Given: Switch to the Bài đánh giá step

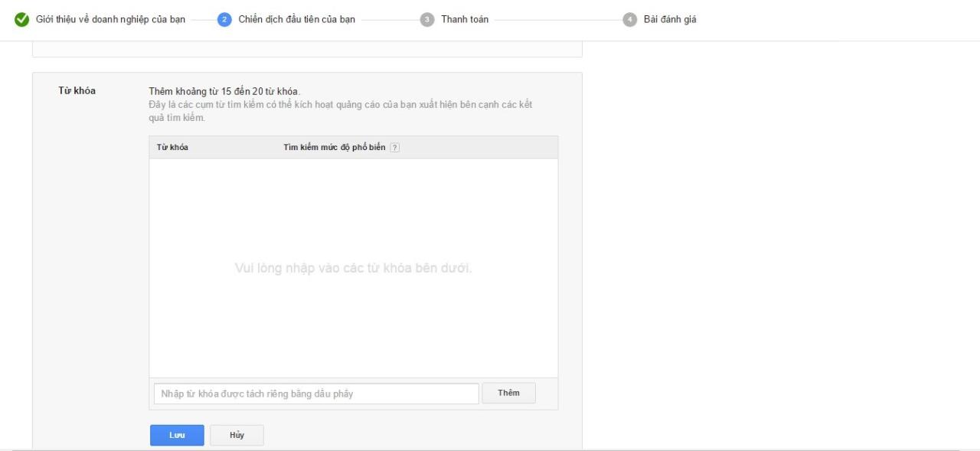Looking at the screenshot, I should point(669,20).
